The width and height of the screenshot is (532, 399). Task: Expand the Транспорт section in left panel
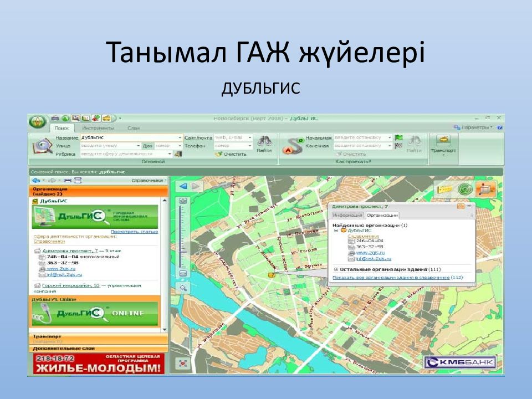click(x=99, y=339)
